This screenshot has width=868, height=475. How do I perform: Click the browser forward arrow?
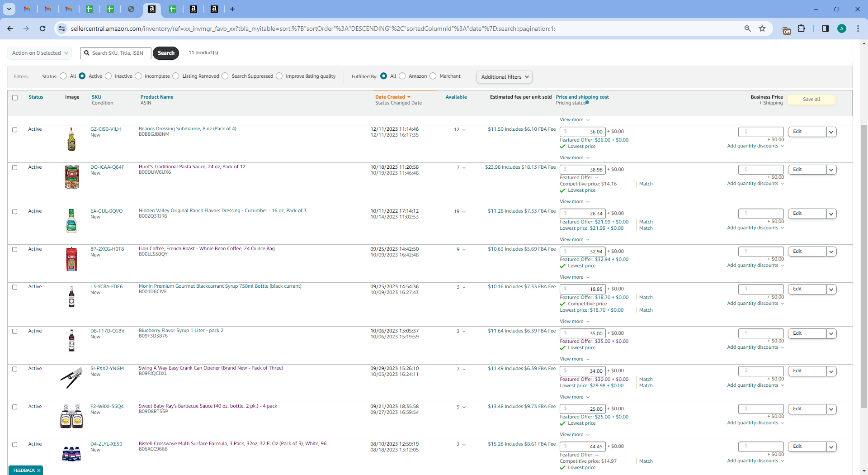[x=26, y=28]
